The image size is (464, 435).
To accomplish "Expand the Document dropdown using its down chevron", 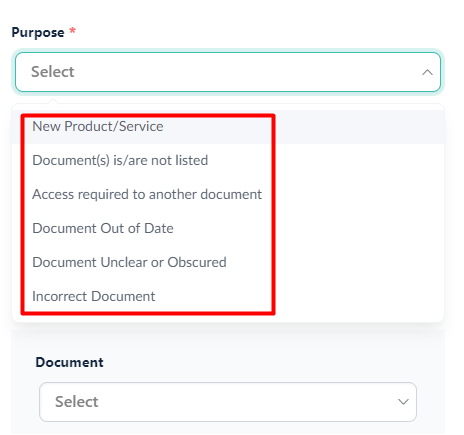I will tap(403, 402).
